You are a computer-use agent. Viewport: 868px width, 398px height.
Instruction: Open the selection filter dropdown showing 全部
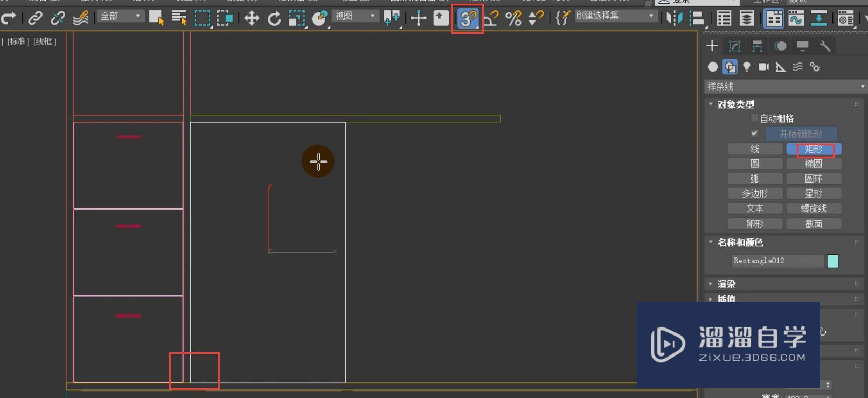point(121,16)
